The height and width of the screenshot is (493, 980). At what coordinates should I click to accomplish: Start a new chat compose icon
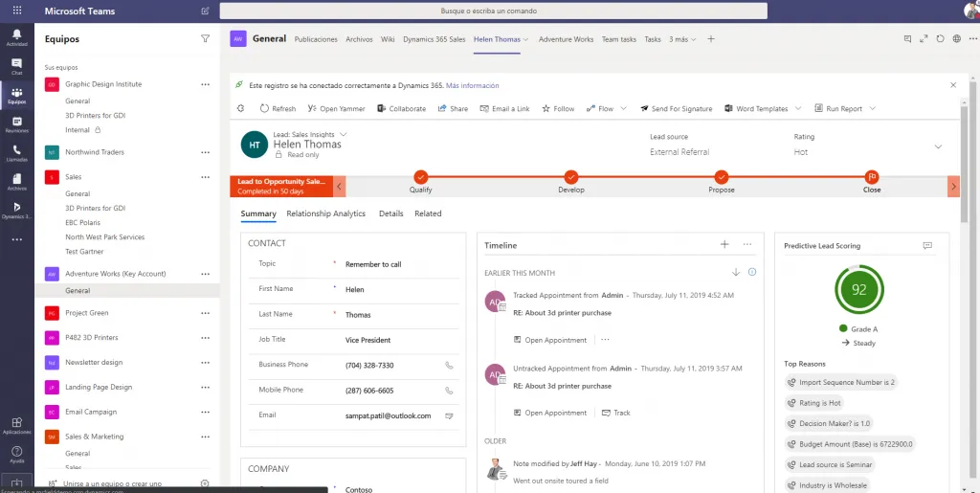point(206,11)
